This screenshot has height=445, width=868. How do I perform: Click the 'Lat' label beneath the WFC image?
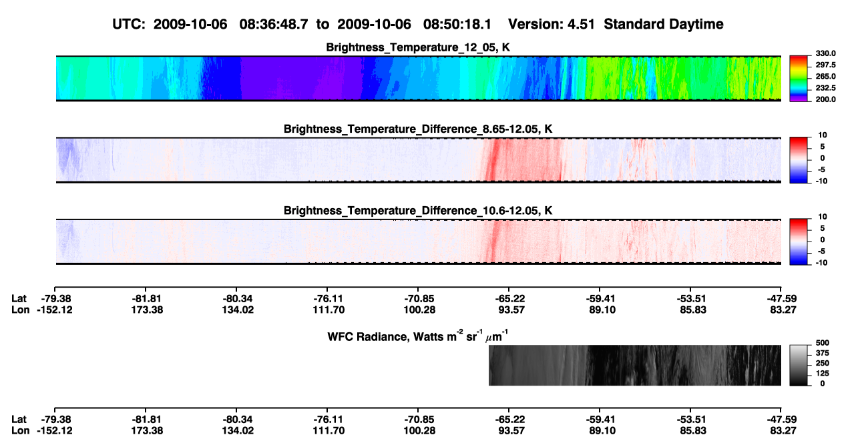coord(19,419)
